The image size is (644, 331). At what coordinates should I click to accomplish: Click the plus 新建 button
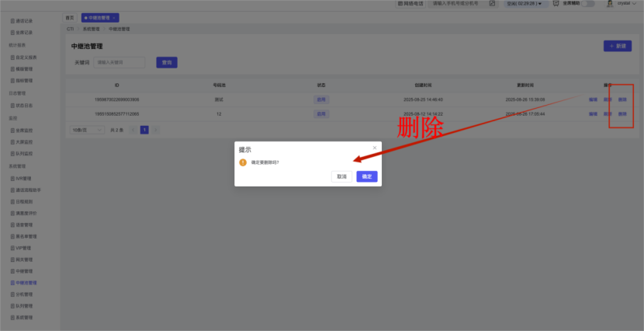[617, 46]
